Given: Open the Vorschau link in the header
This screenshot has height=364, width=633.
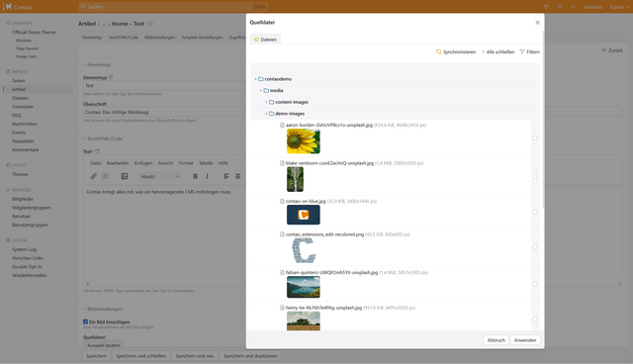Looking at the screenshot, I should (592, 7).
